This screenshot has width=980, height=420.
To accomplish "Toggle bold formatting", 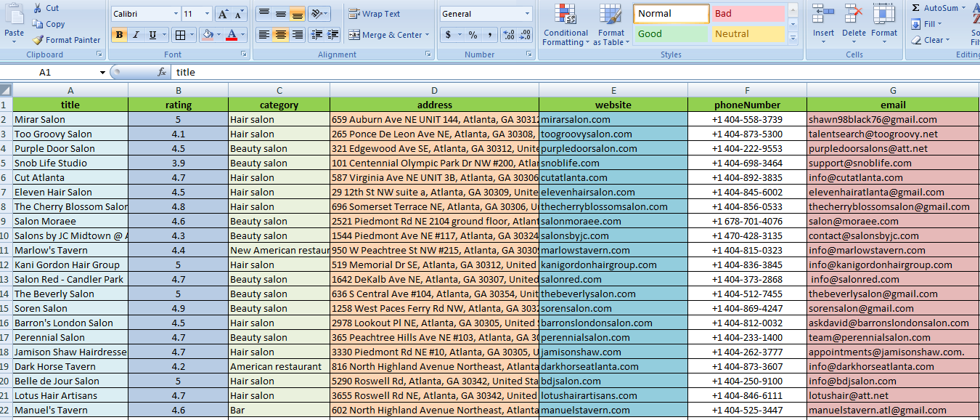I will [x=118, y=34].
